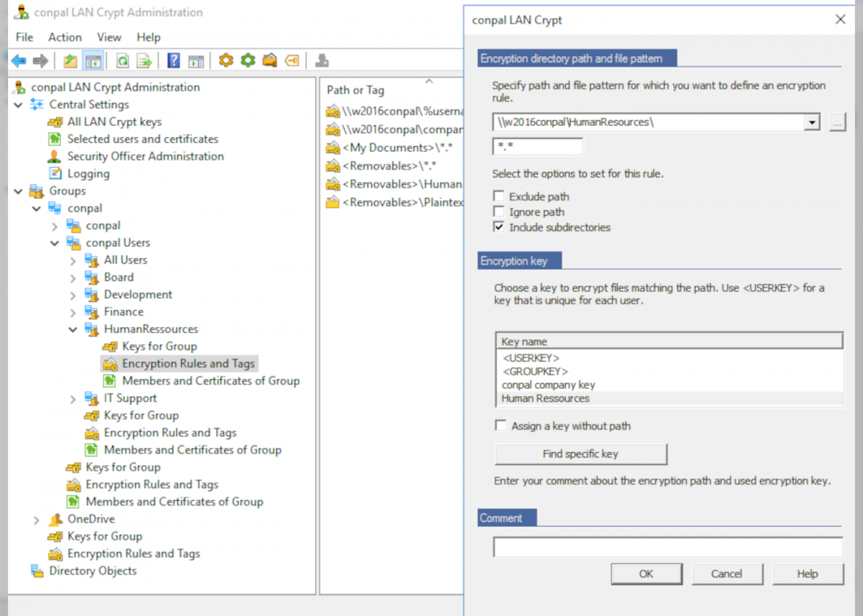Viewport: 863px width, 616px height.
Task: Open the encryption path dropdown
Action: [x=812, y=121]
